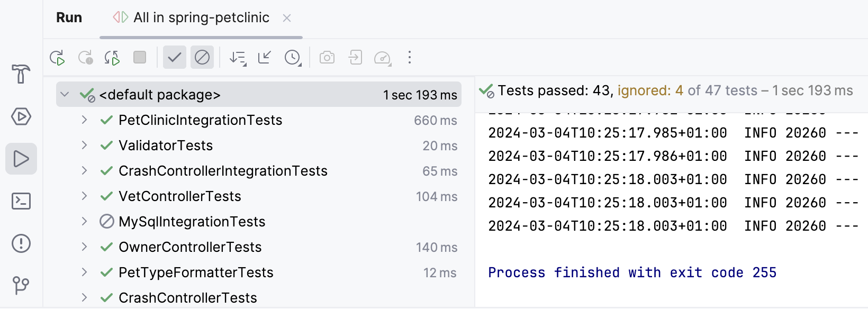Screen dimensions: 868x309
Task: Open the more run options kebab menu
Action: (x=410, y=58)
